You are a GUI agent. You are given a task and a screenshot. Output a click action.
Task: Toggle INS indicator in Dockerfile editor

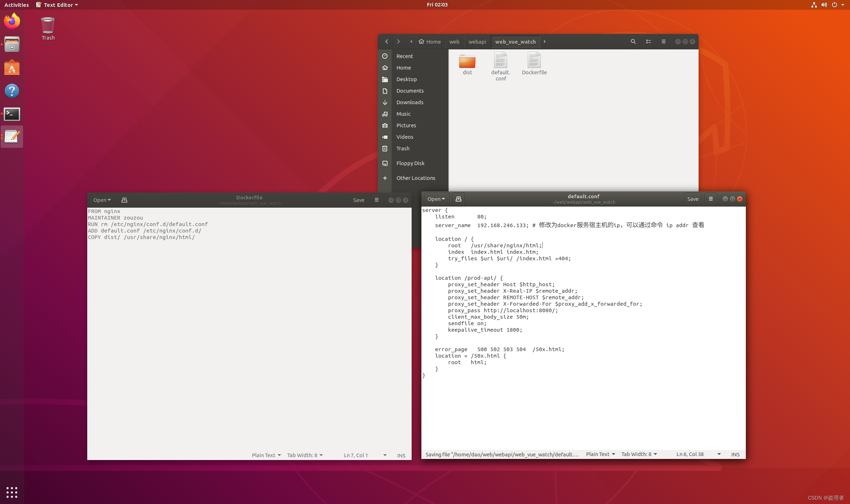[x=401, y=455]
